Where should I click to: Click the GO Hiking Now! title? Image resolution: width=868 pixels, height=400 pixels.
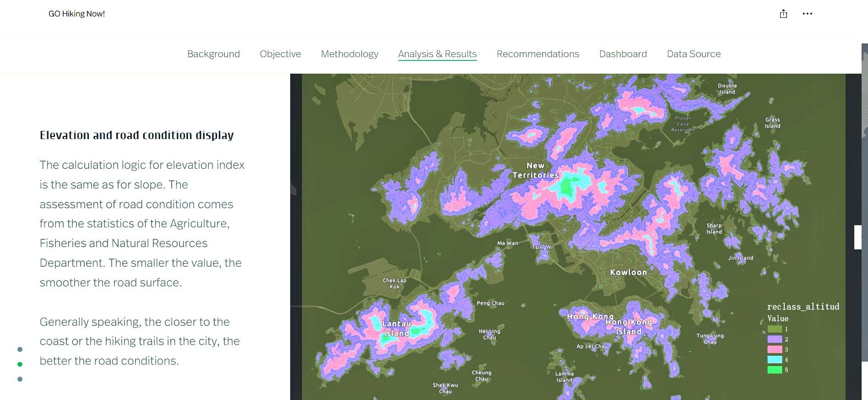(76, 14)
